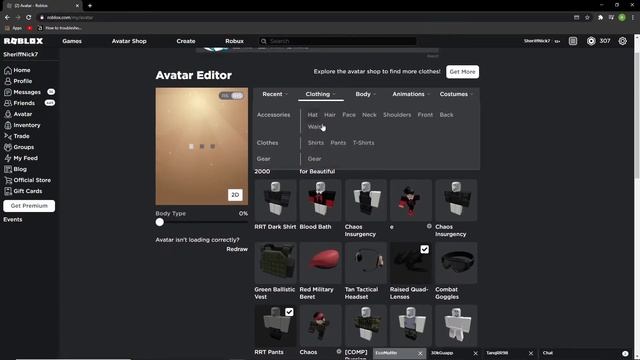The width and height of the screenshot is (640, 360).
Task: Click the limited icon next to item 'e'
Action: click(429, 226)
